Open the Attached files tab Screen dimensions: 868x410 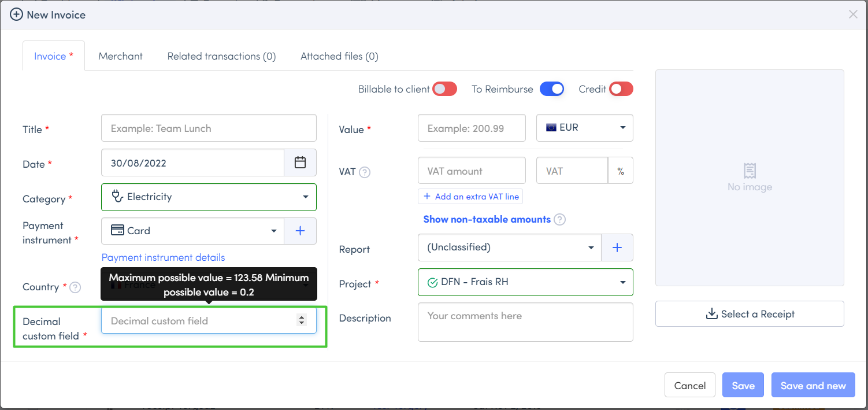point(339,56)
